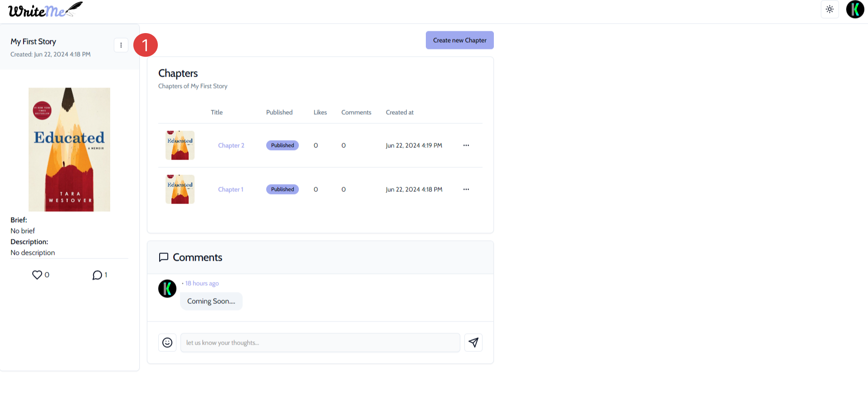Screen dimensions: 868x409
Task: Click the Chapter 1 cover thumbnail
Action: click(180, 190)
